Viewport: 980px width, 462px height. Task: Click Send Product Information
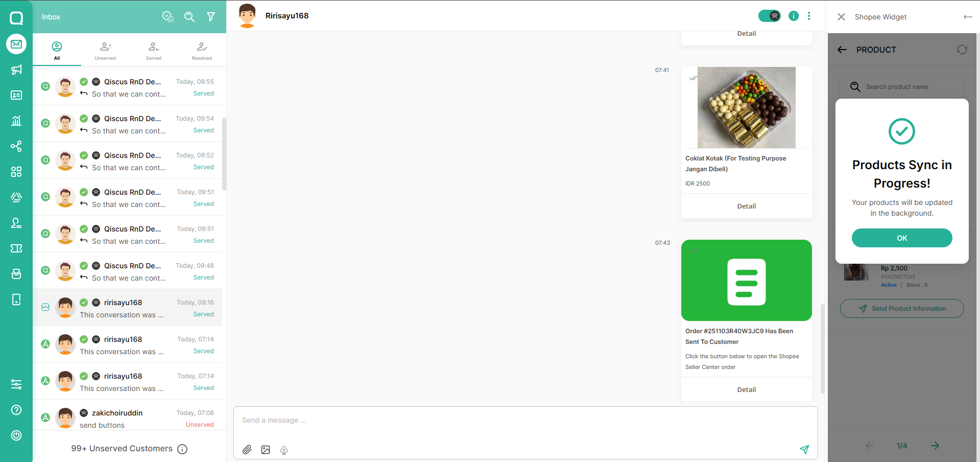(902, 309)
